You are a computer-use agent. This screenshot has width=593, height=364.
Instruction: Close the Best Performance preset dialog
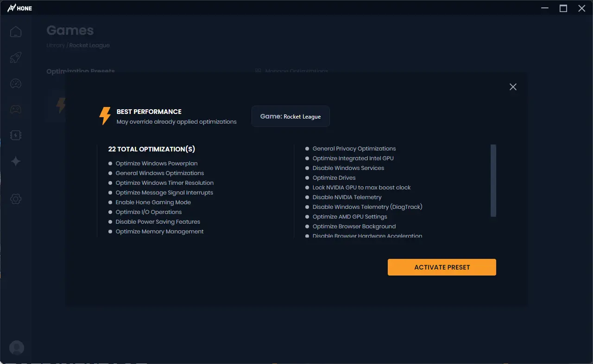click(x=513, y=87)
